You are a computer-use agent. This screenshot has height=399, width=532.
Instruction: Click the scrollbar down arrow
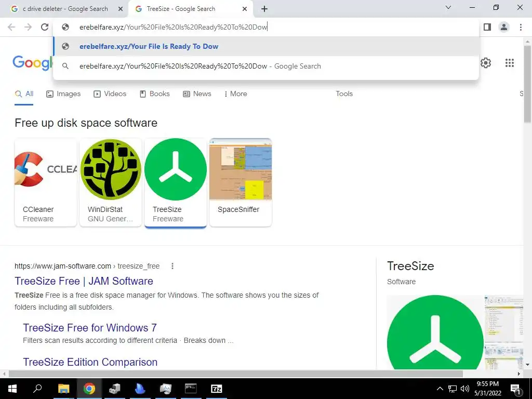[x=527, y=365]
